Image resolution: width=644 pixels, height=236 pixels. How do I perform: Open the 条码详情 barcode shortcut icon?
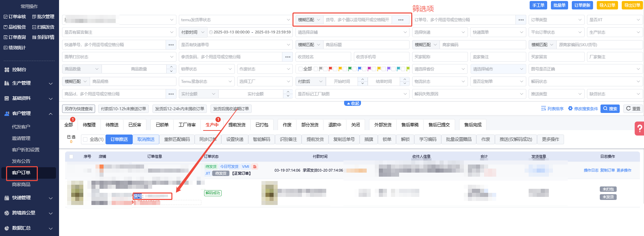coord(34,37)
